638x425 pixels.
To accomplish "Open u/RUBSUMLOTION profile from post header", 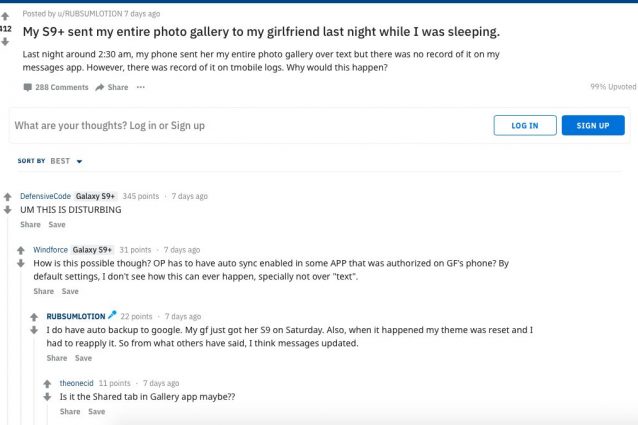I will pyautogui.click(x=90, y=14).
